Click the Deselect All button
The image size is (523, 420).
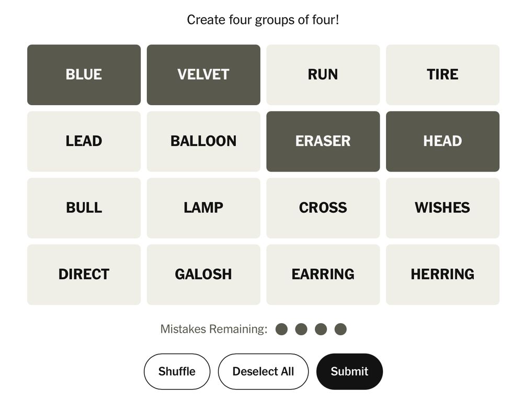pyautogui.click(x=263, y=371)
